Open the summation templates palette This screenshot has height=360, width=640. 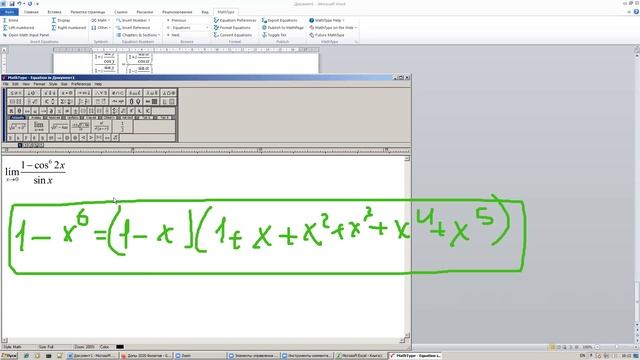[66, 101]
